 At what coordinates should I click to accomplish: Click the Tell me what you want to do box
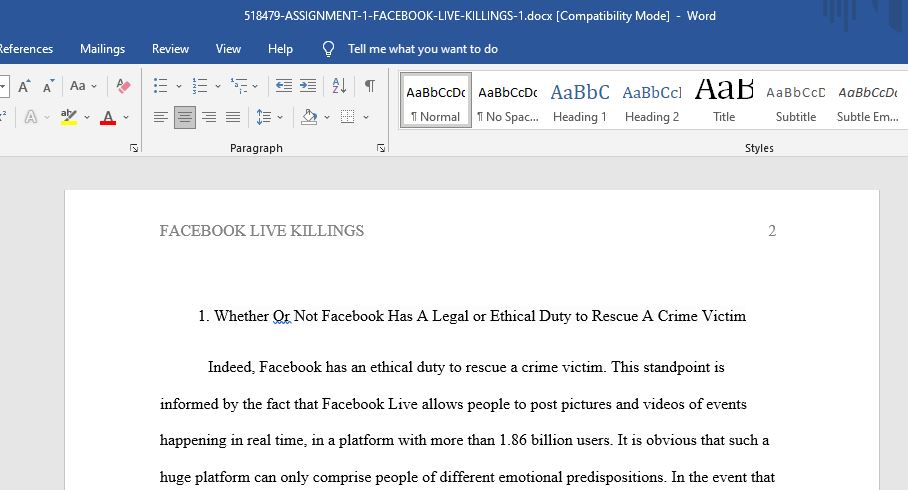pos(423,49)
